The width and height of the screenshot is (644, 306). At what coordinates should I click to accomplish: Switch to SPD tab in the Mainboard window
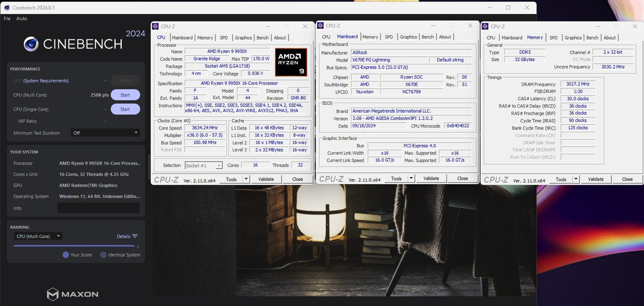(389, 37)
